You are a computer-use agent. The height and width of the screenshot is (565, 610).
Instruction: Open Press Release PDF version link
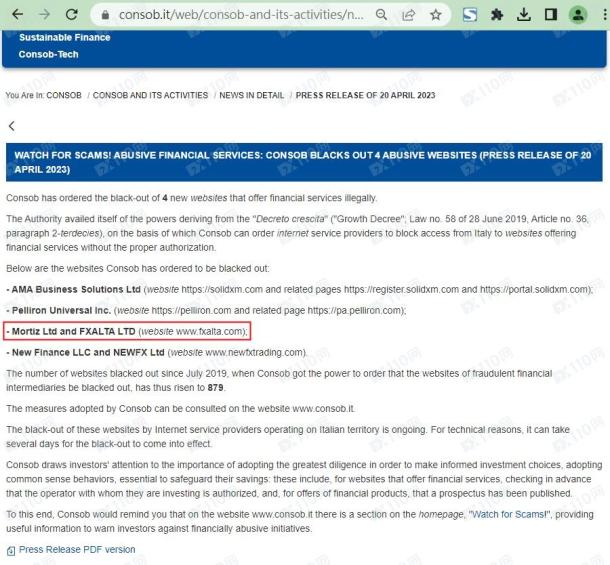coord(77,549)
